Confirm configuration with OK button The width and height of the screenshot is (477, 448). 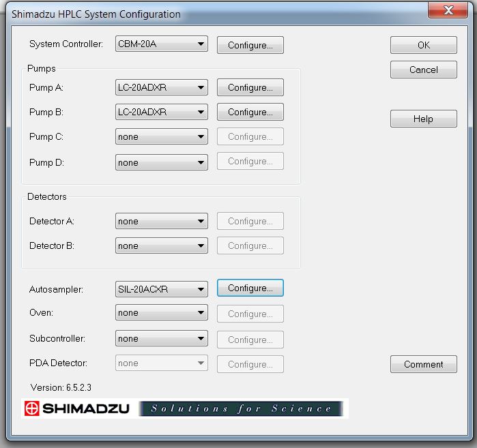pos(424,45)
